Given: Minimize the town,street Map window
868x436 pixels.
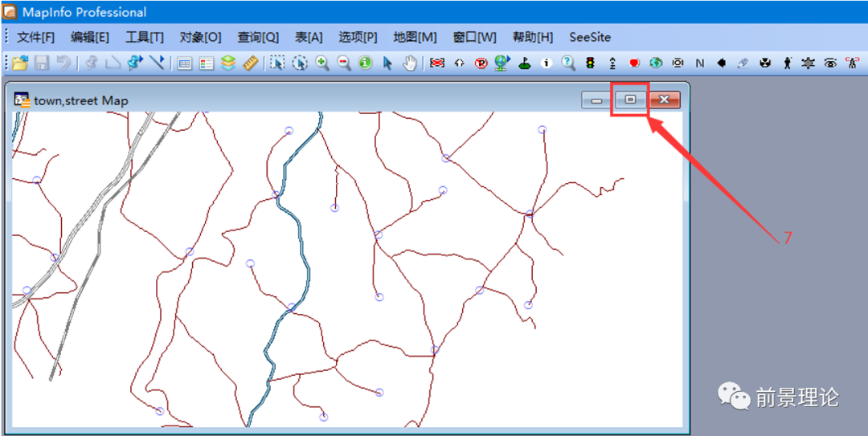Looking at the screenshot, I should (597, 100).
